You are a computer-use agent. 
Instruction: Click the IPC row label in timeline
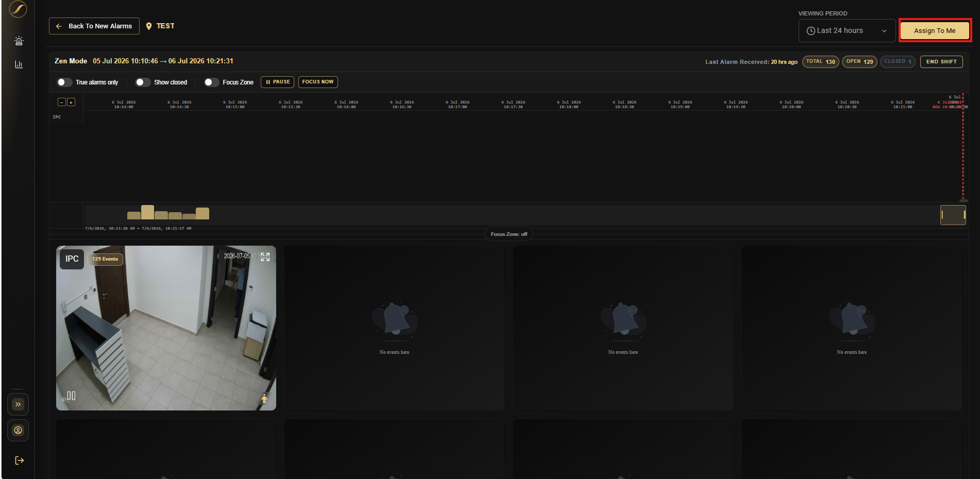pos(57,117)
